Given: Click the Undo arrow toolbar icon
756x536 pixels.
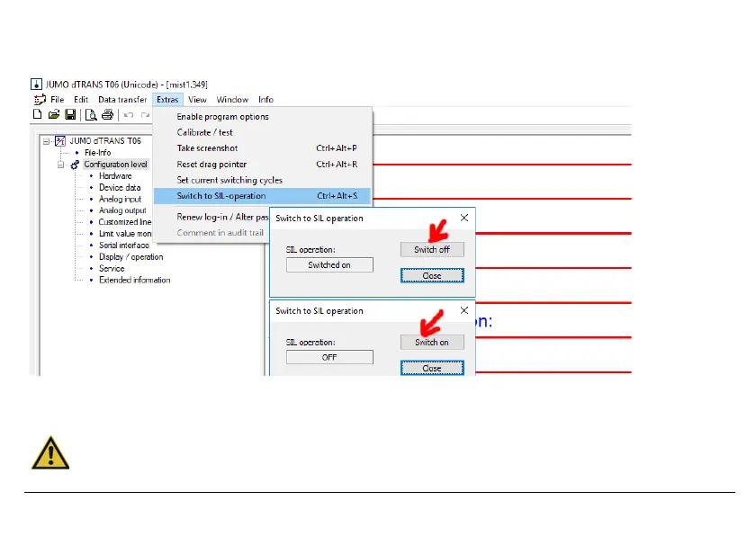Looking at the screenshot, I should 129,115.
